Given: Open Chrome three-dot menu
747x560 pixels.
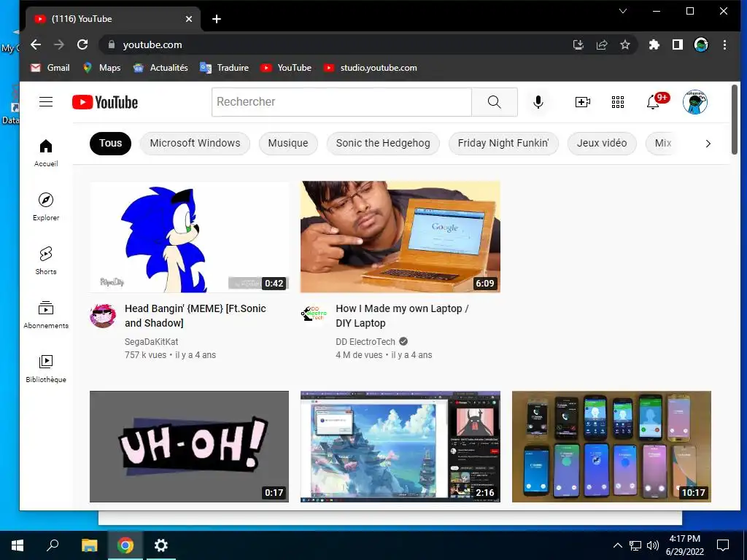Looking at the screenshot, I should 724,44.
